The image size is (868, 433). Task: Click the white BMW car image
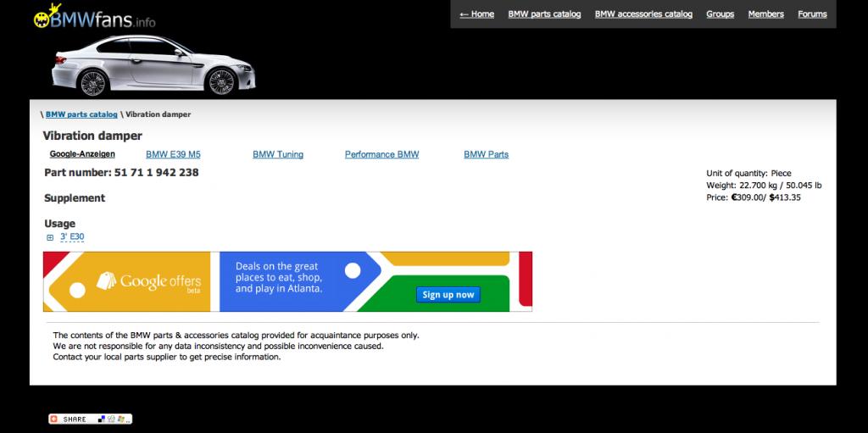pos(153,65)
